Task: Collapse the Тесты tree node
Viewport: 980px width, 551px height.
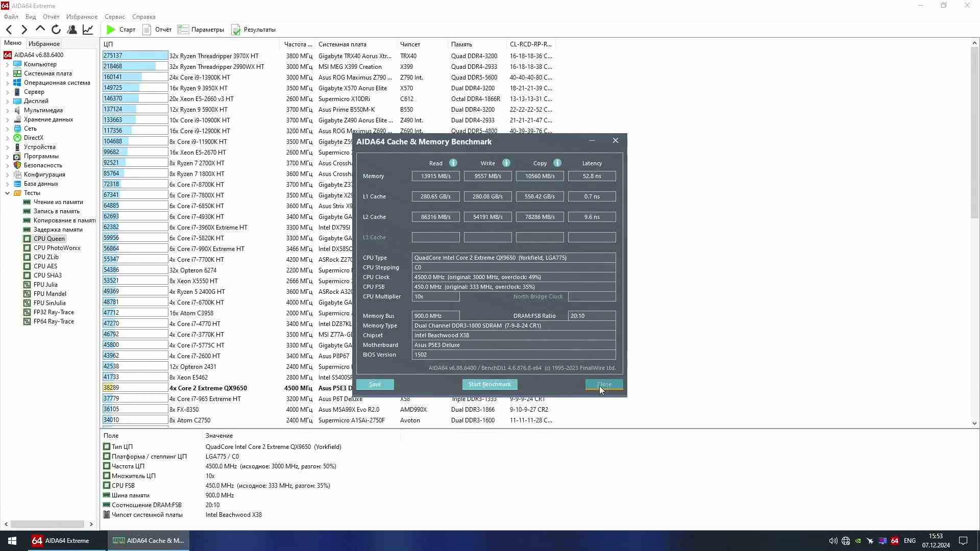Action: (x=7, y=193)
